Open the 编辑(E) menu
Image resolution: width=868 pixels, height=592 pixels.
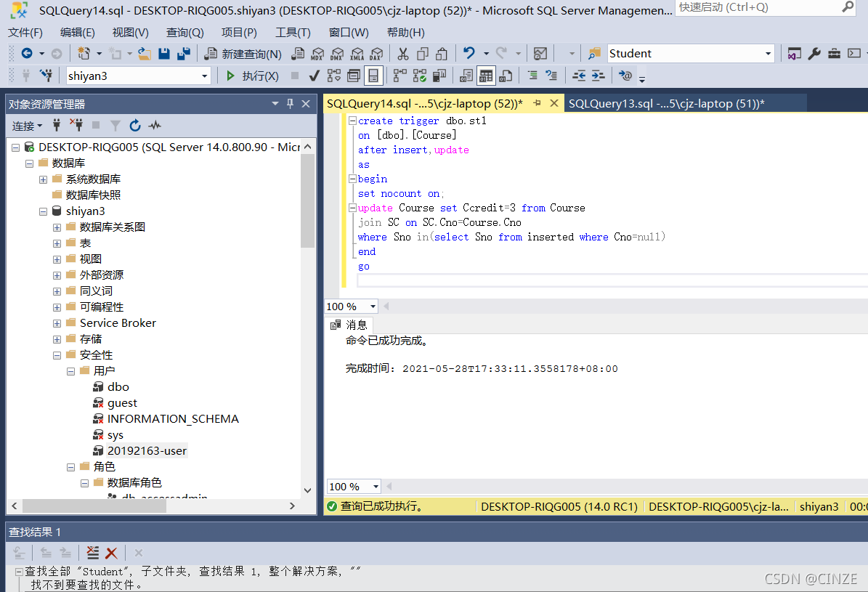78,33
